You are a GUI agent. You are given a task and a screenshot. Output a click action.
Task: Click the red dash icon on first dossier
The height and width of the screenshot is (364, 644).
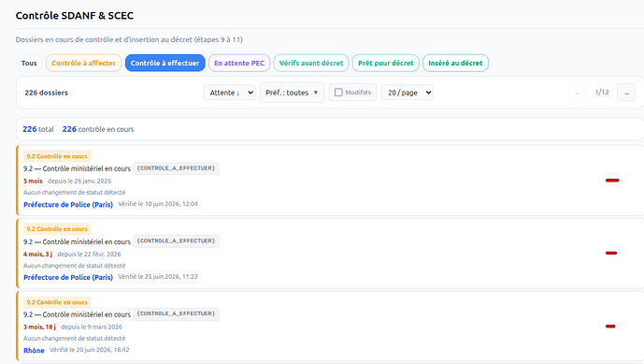[x=612, y=181]
